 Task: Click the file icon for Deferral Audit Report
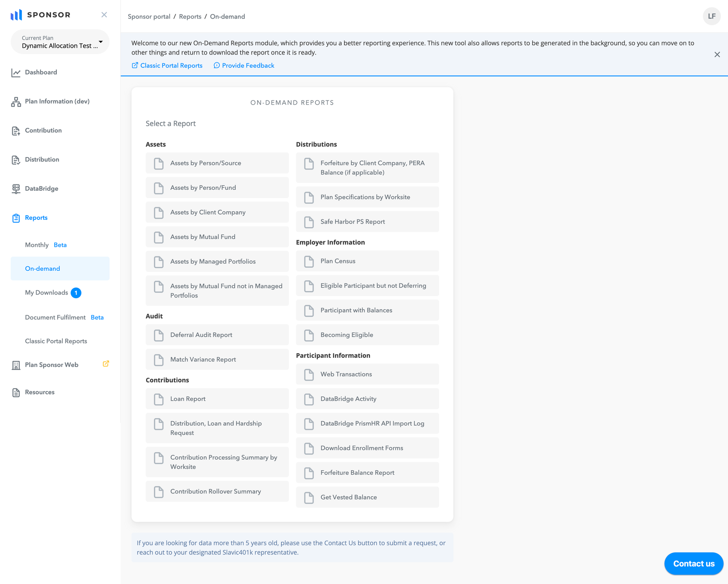click(x=159, y=335)
